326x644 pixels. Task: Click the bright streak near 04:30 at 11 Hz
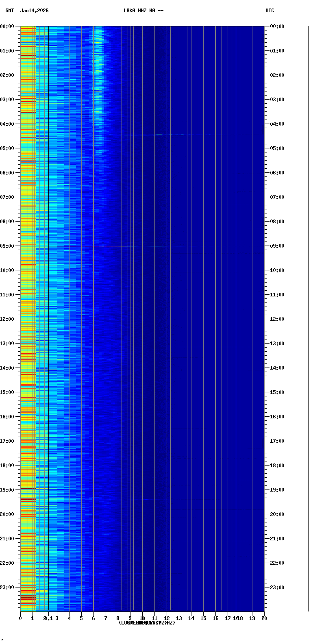[159, 135]
